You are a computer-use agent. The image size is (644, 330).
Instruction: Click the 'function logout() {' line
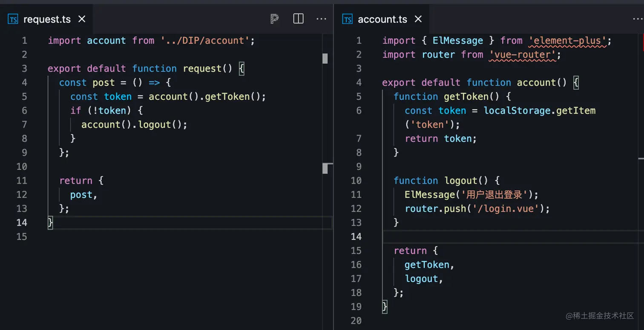click(x=446, y=181)
